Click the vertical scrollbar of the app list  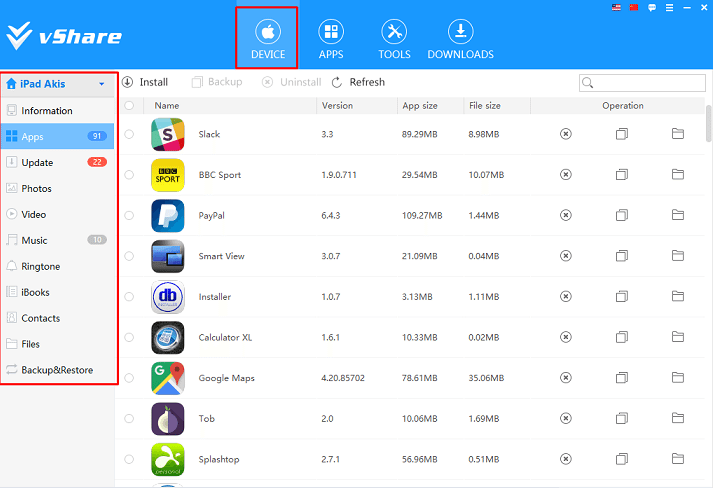(x=708, y=125)
